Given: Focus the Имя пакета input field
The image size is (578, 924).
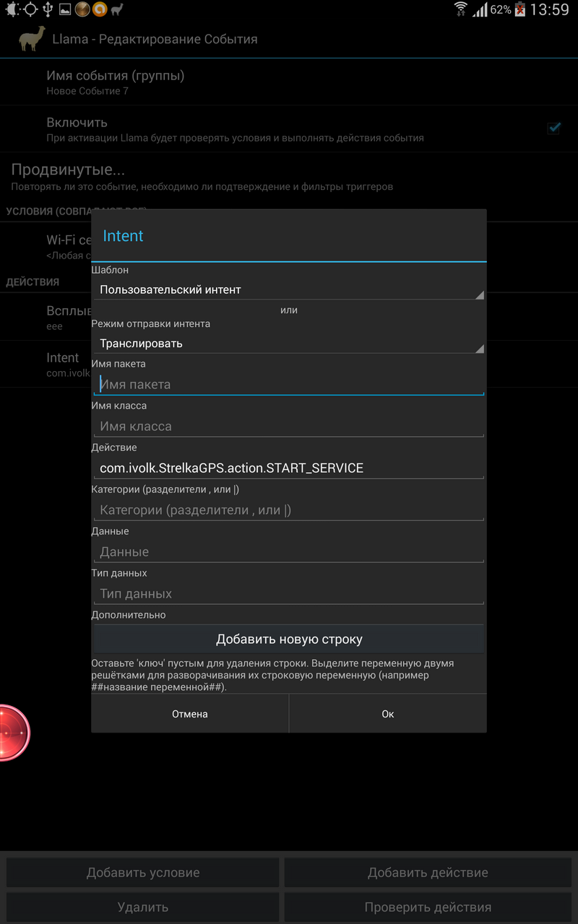Looking at the screenshot, I should point(289,385).
